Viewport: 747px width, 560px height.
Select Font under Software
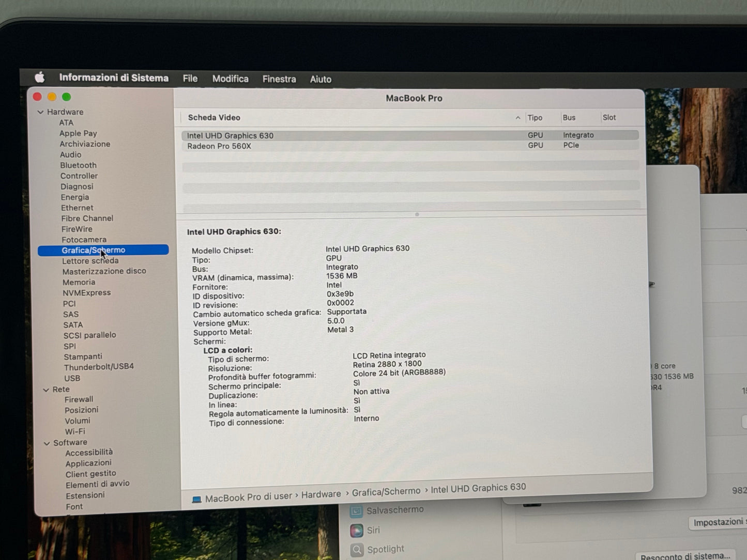[74, 507]
